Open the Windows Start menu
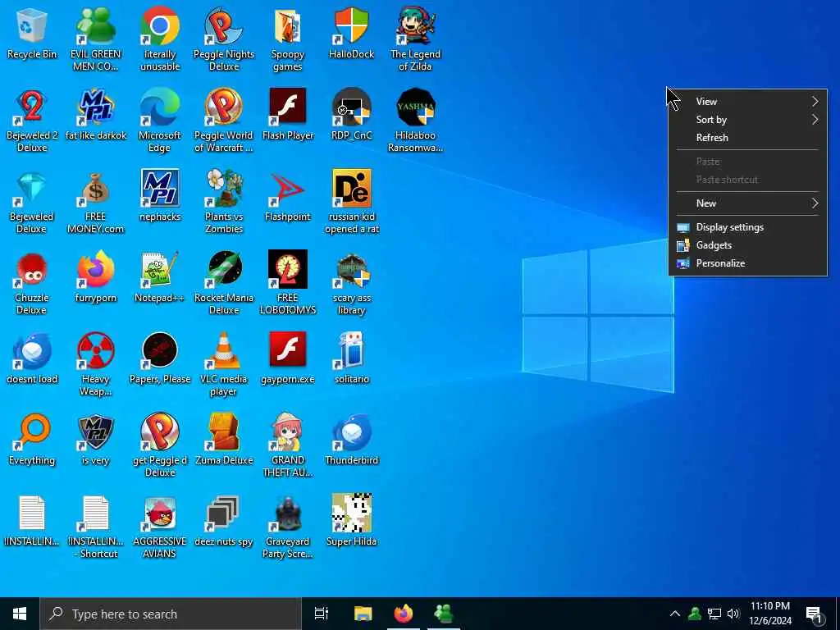The image size is (840, 630). click(x=20, y=614)
